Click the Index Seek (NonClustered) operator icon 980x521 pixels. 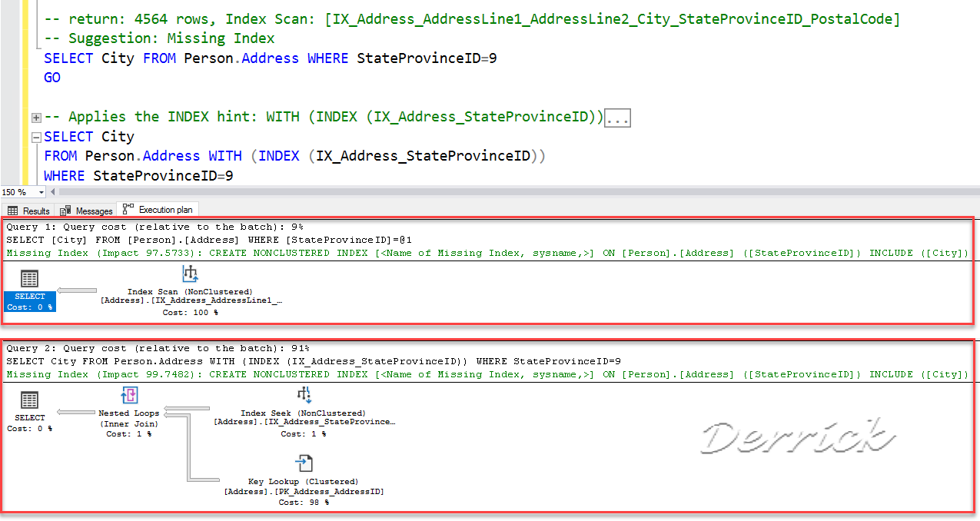pyautogui.click(x=304, y=394)
